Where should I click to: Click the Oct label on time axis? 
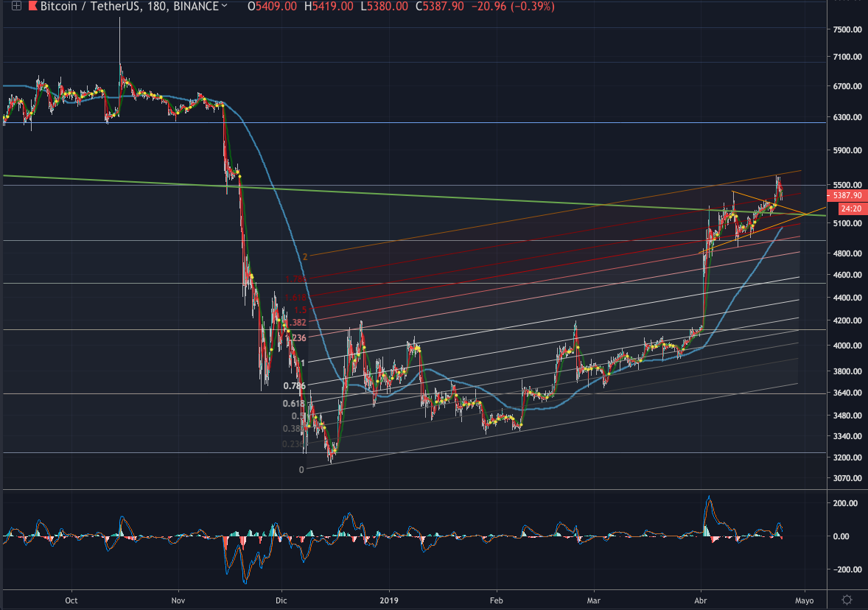tap(71, 600)
